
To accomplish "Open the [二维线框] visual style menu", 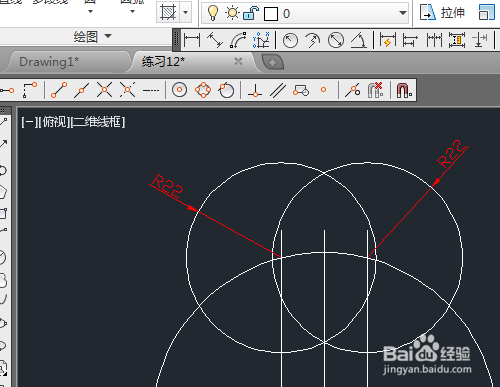I will (98, 122).
